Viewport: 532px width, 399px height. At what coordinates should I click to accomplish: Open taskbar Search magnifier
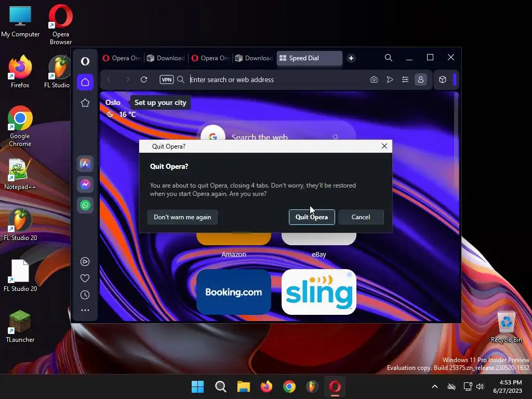tap(220, 387)
